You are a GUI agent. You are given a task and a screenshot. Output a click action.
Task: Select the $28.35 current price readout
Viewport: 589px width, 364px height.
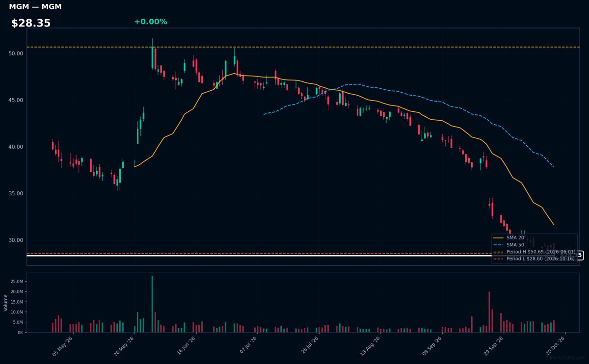[x=31, y=23]
